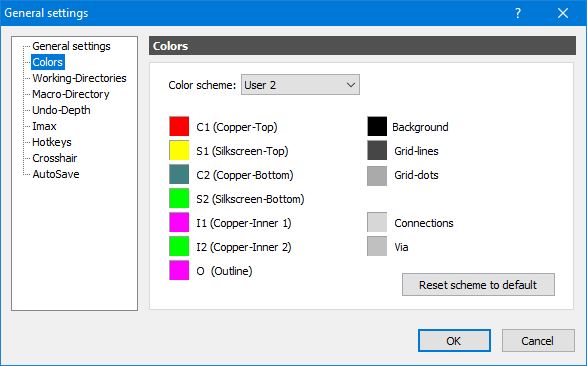Choose the O Outline magenta swatch
Image resolution: width=587 pixels, height=366 pixels.
(x=179, y=270)
